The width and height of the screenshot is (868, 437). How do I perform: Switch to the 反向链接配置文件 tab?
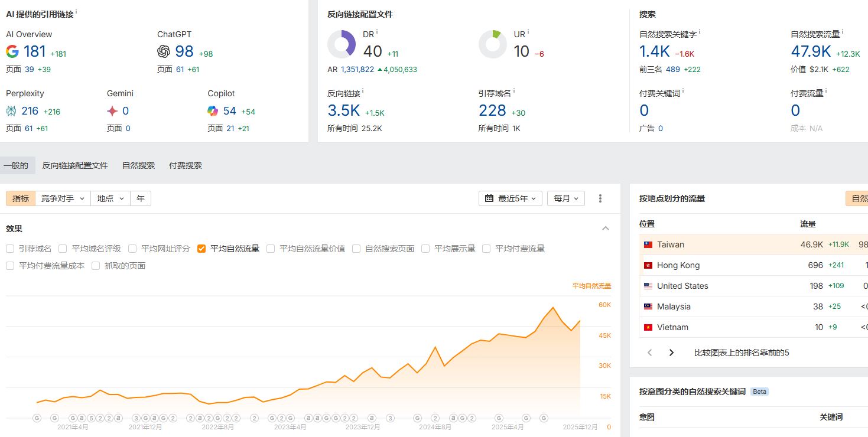pos(76,165)
